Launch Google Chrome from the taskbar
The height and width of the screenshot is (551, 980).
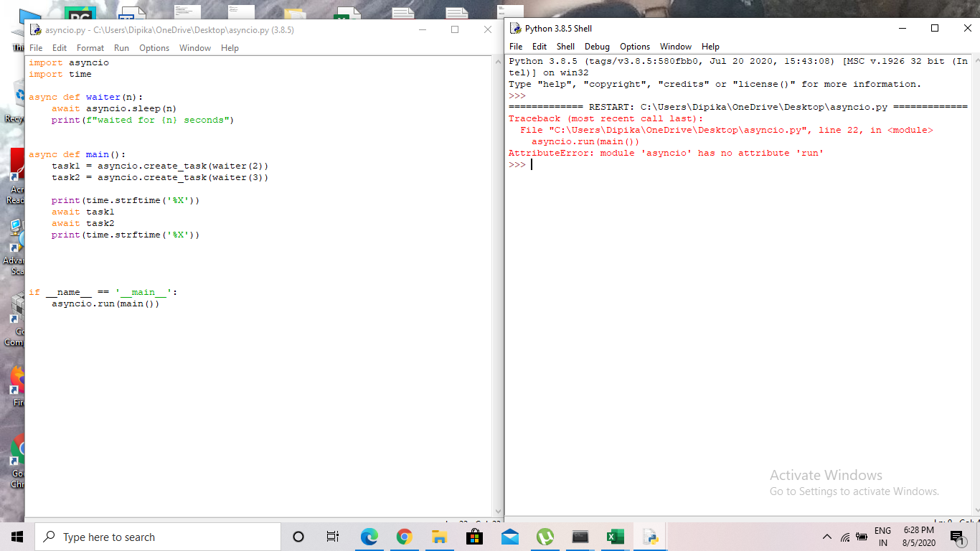405,537
